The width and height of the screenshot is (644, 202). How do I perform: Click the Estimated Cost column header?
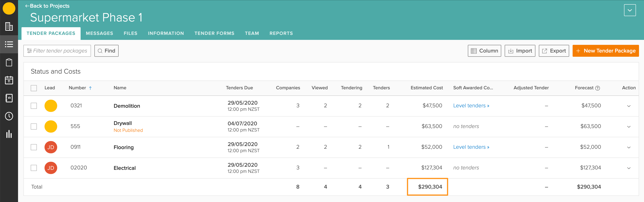[x=427, y=88]
